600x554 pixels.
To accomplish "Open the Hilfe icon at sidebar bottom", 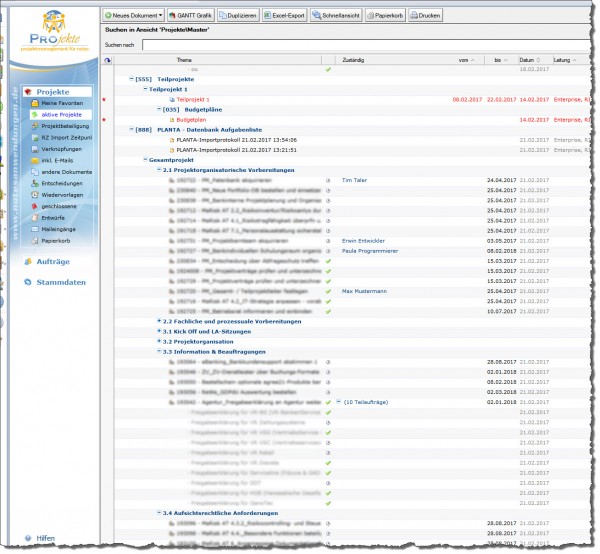I will point(28,538).
